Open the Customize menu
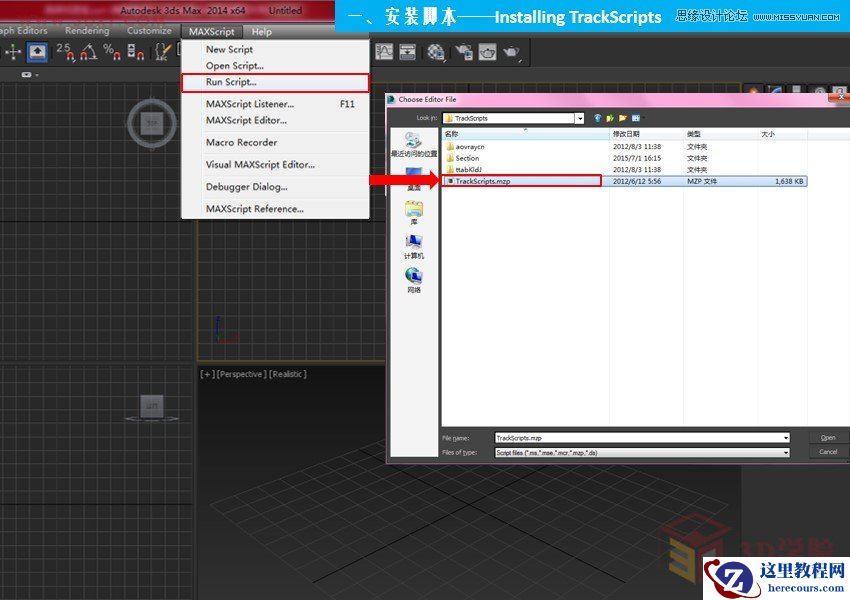This screenshot has width=850, height=600. pos(149,31)
